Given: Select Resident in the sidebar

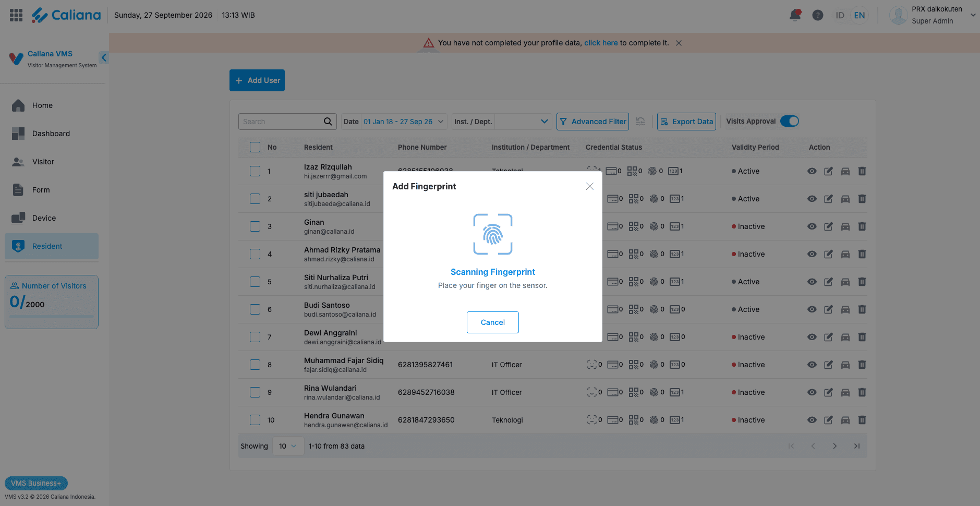Looking at the screenshot, I should [52, 246].
